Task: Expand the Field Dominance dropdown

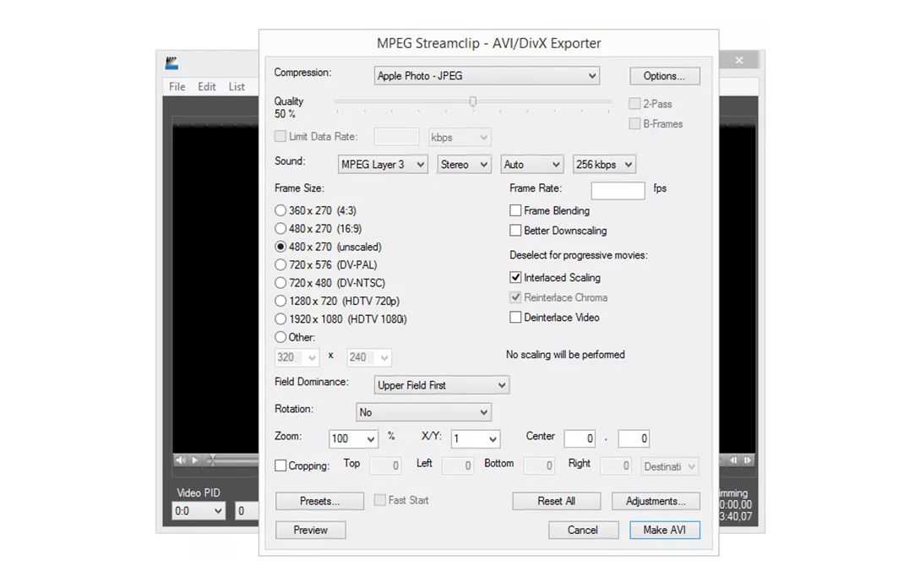Action: 441,385
